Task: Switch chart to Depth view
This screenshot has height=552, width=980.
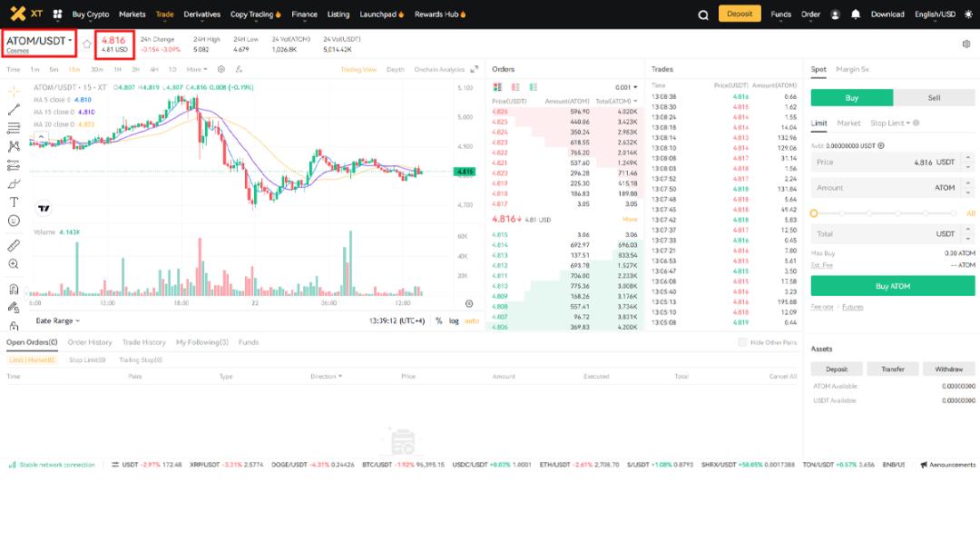Action: coord(395,69)
